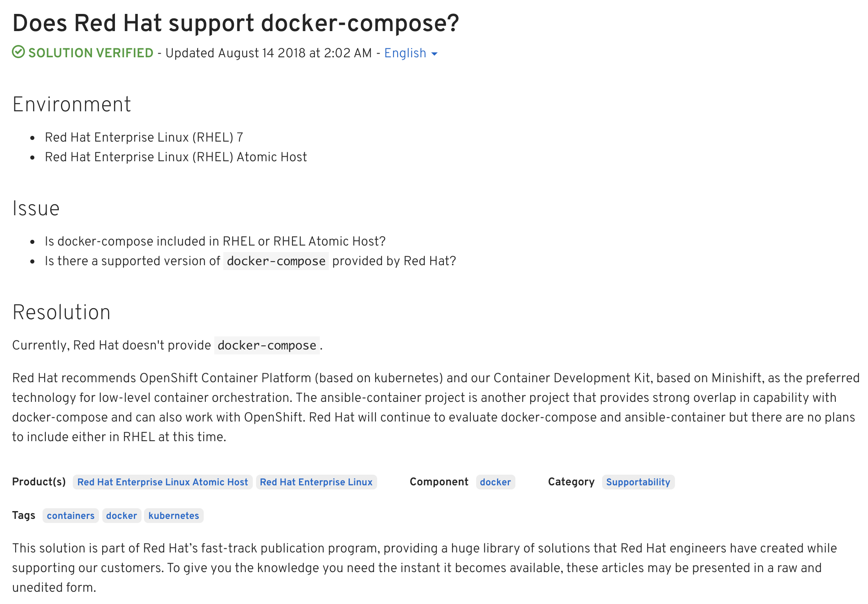Open the English language dropdown

click(x=405, y=53)
